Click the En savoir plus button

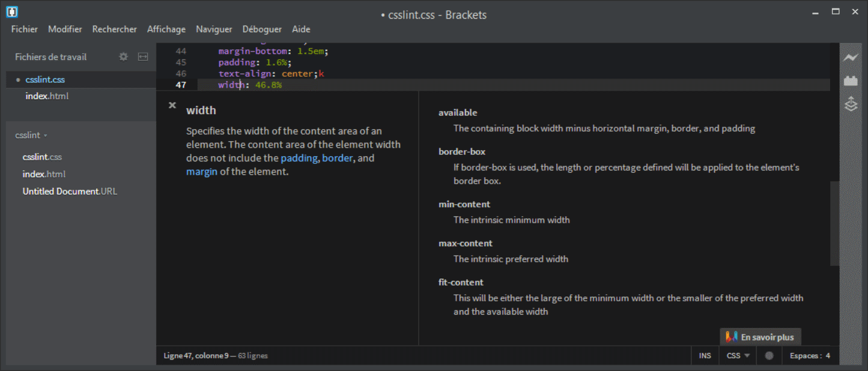pos(760,337)
